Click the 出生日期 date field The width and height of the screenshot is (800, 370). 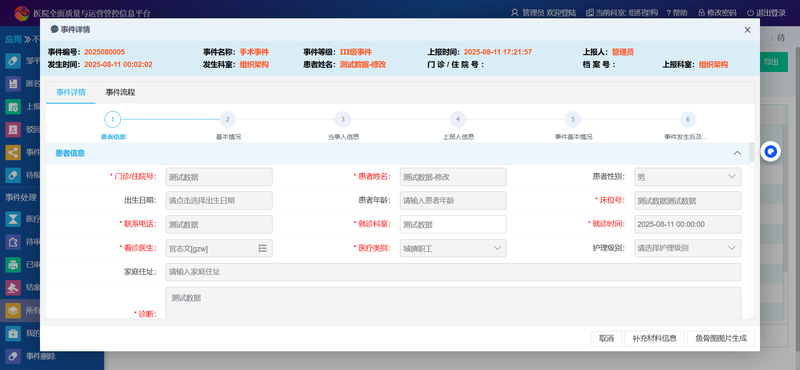[219, 201]
